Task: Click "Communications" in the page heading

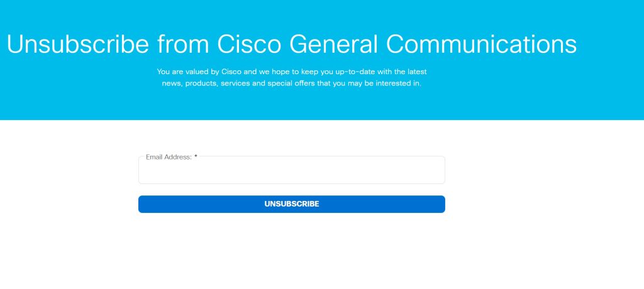Action: (x=481, y=45)
